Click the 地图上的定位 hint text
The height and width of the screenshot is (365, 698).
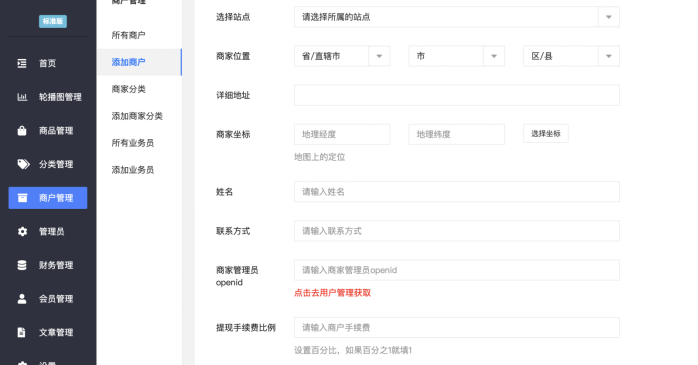pyautogui.click(x=320, y=157)
